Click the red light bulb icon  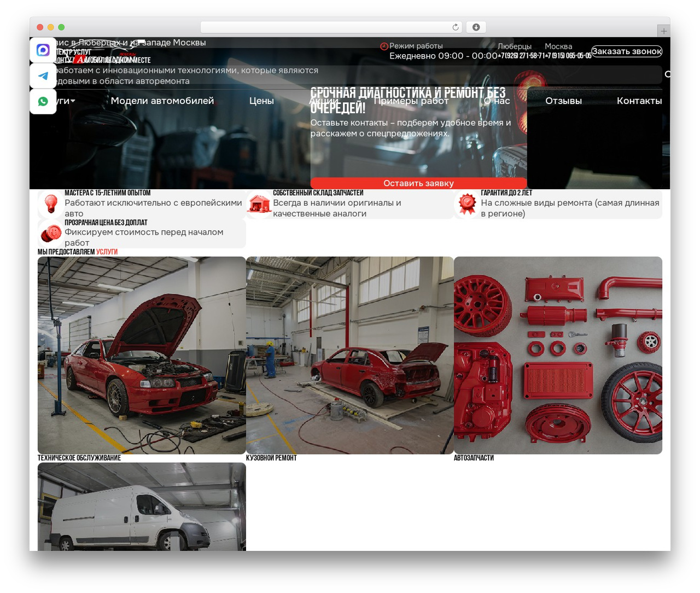pos(51,204)
